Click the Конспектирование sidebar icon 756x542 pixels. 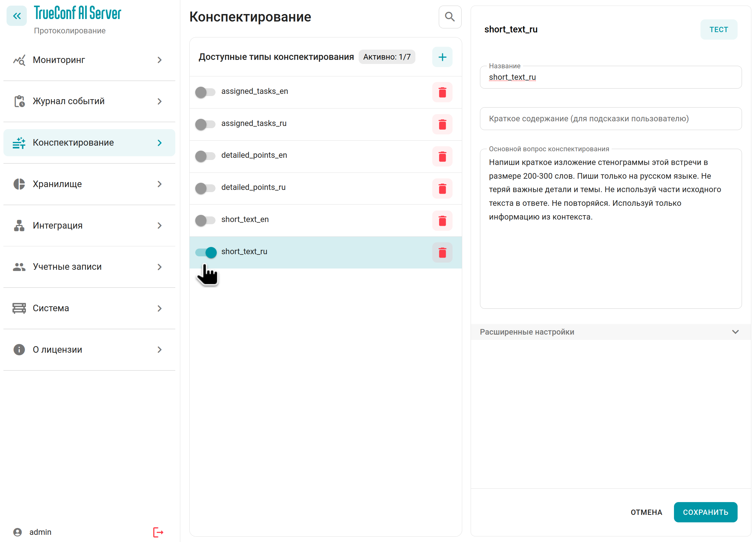click(19, 143)
